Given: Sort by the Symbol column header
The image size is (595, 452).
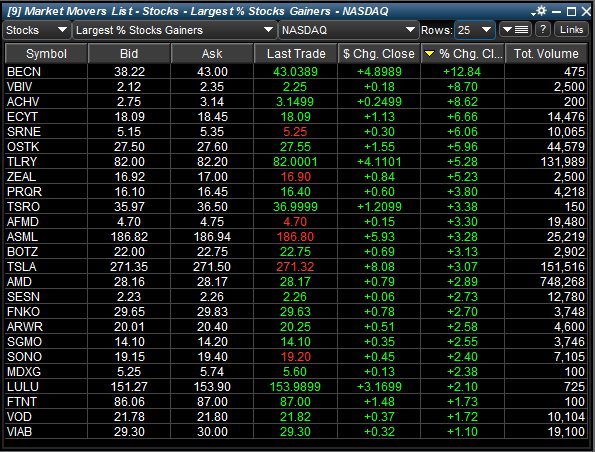Looking at the screenshot, I should 46,54.
